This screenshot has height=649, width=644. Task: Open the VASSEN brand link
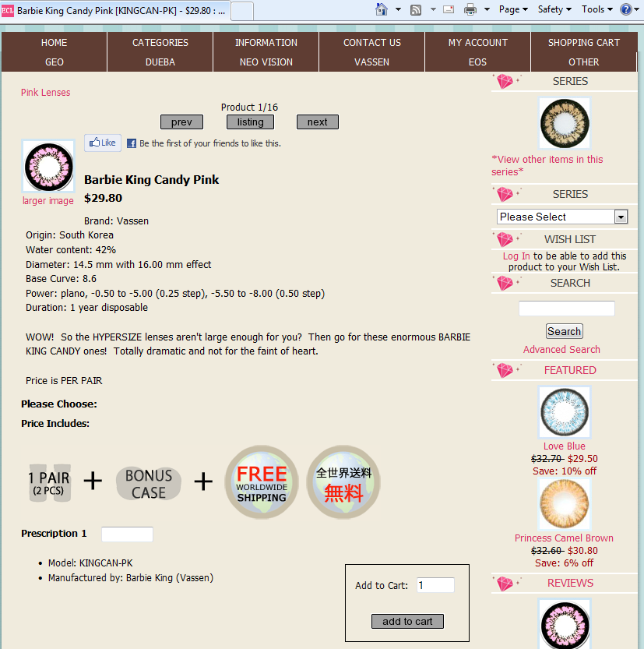click(372, 62)
